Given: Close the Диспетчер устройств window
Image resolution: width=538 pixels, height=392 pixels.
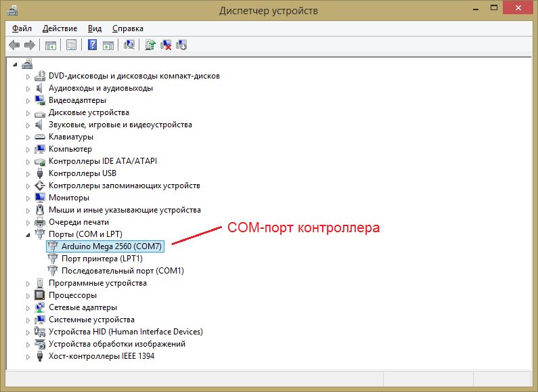Looking at the screenshot, I should point(518,8).
